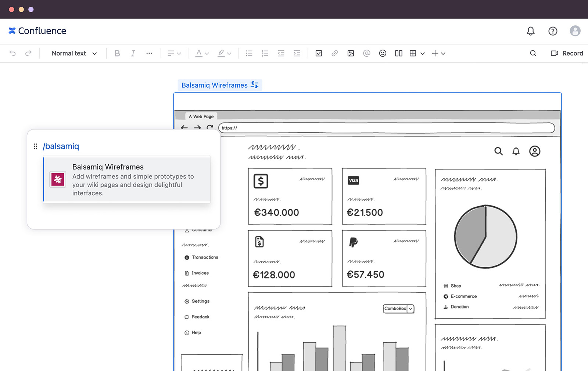Screen dimensions: 588x371
Task: Open the highlight color swatch
Action: click(225, 53)
